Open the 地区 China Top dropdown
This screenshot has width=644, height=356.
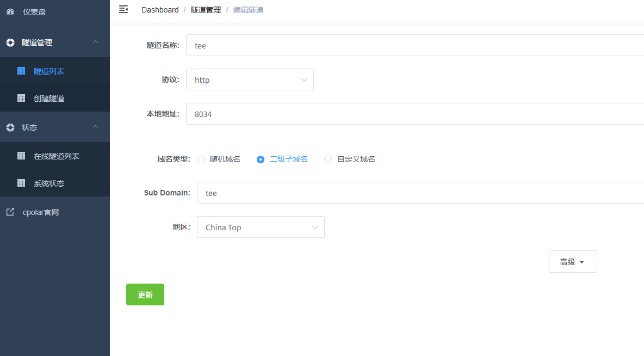[x=261, y=227]
